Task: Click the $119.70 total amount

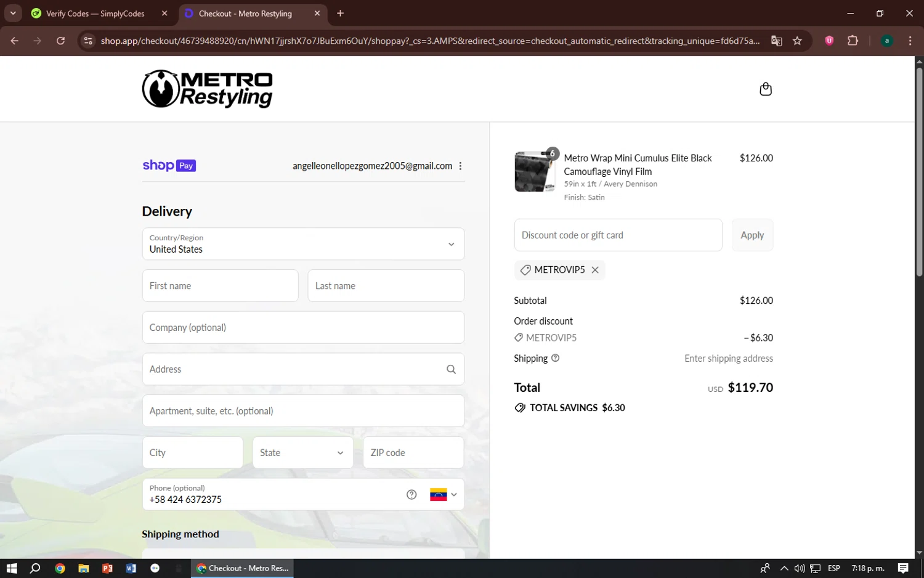Action: click(750, 388)
